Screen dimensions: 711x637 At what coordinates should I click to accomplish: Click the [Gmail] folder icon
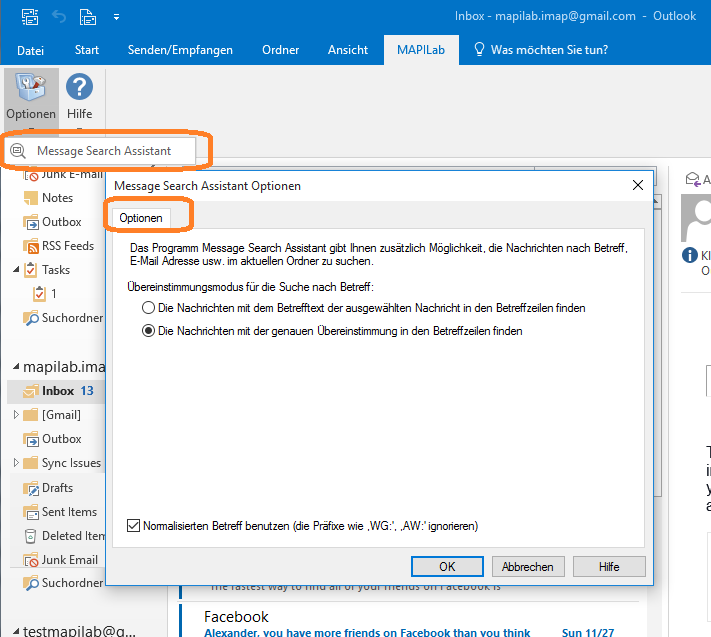30,415
